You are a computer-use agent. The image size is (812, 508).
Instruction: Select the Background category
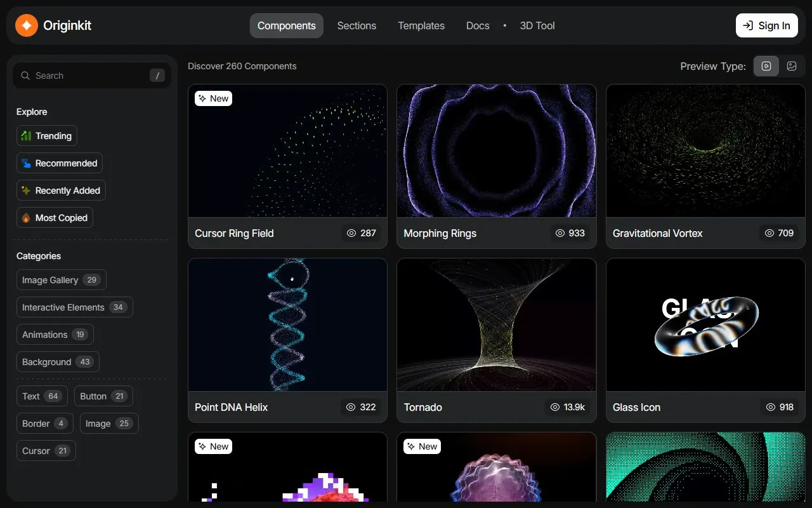pos(58,362)
